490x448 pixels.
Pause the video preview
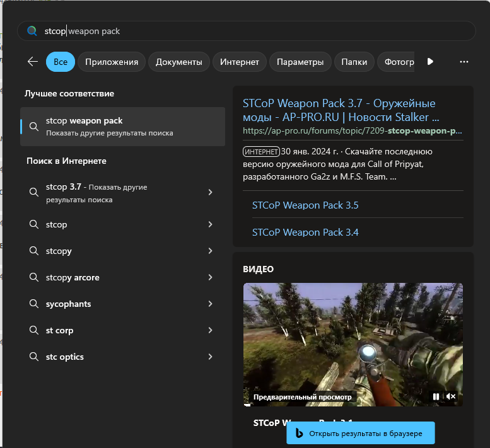click(x=436, y=396)
